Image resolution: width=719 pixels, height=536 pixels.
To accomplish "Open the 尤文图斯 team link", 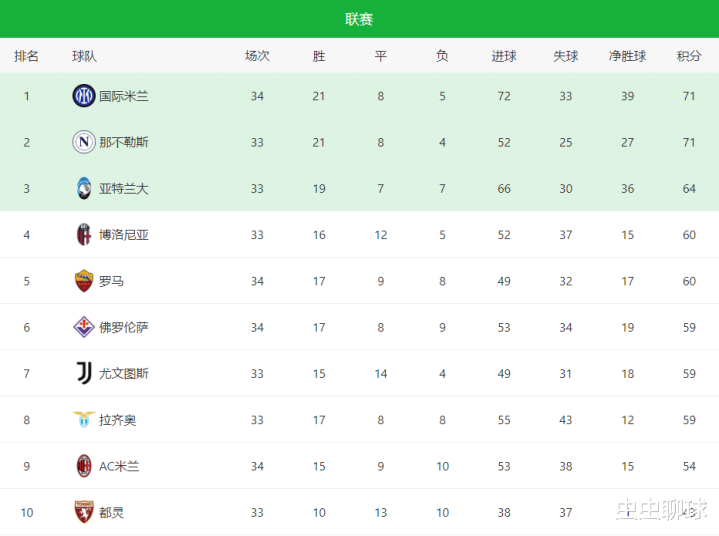I will coord(124,373).
